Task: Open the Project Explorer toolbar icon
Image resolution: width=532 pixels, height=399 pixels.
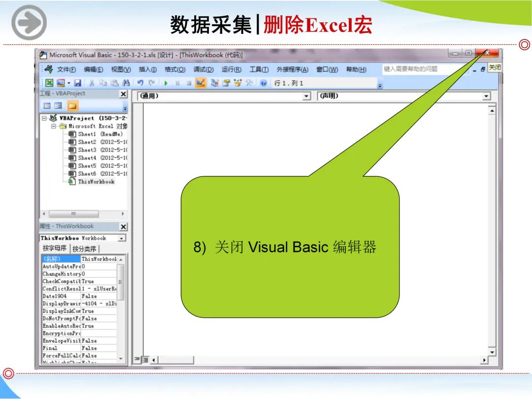Action: (x=214, y=83)
